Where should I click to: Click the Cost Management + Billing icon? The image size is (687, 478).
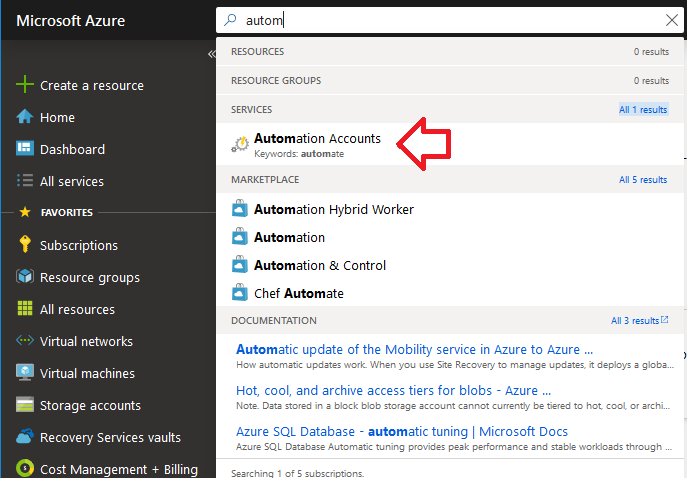[25, 468]
